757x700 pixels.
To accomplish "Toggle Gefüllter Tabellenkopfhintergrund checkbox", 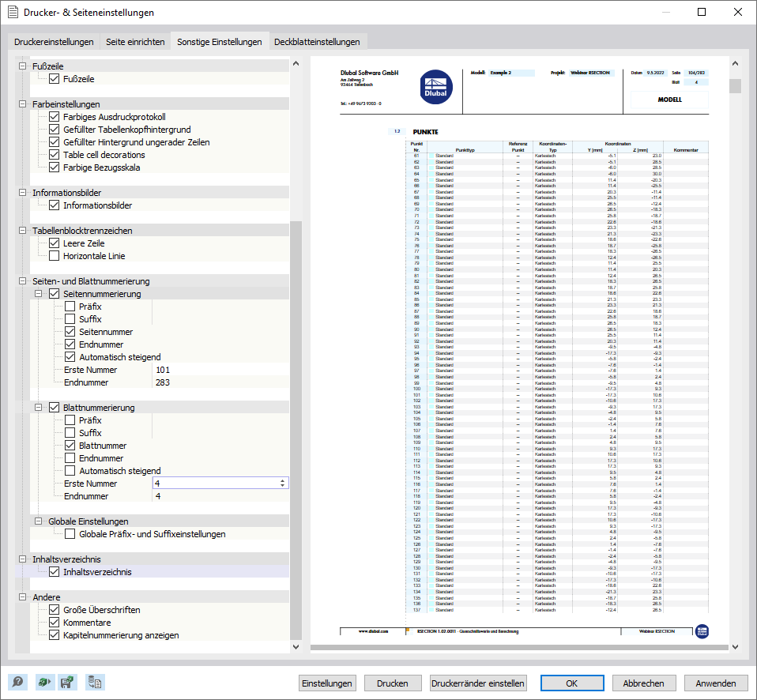I will tap(54, 130).
